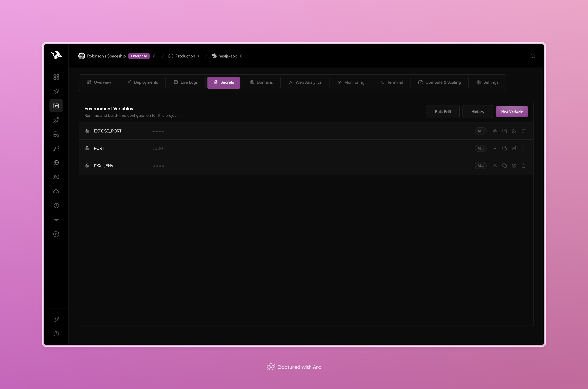Open variable History

(478, 112)
